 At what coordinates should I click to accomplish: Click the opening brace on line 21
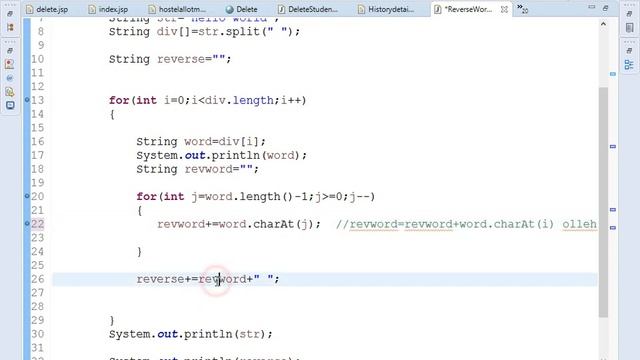pyautogui.click(x=139, y=211)
